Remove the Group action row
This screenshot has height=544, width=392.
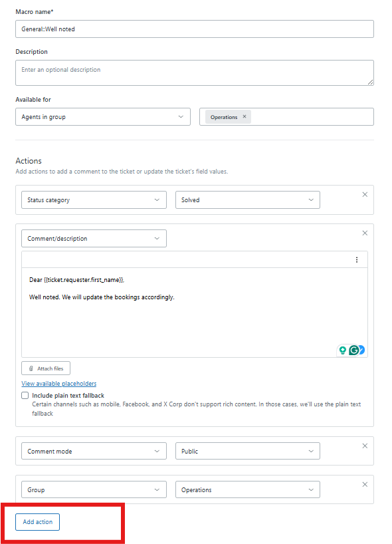(x=365, y=484)
